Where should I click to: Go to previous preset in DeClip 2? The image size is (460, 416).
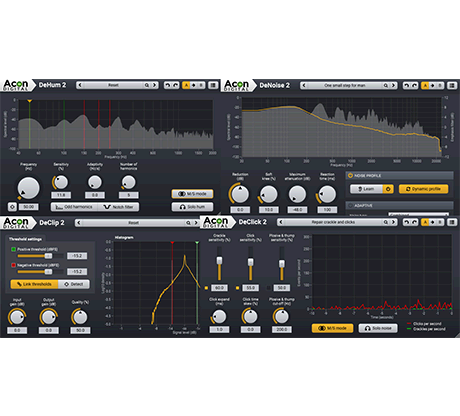coord(79,223)
